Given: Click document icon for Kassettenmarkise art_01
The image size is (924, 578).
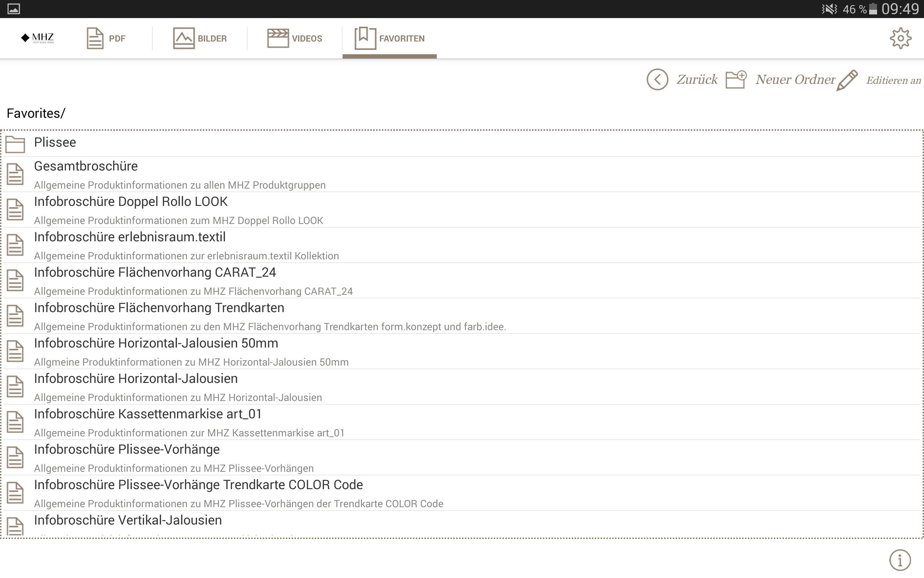Looking at the screenshot, I should tap(15, 422).
